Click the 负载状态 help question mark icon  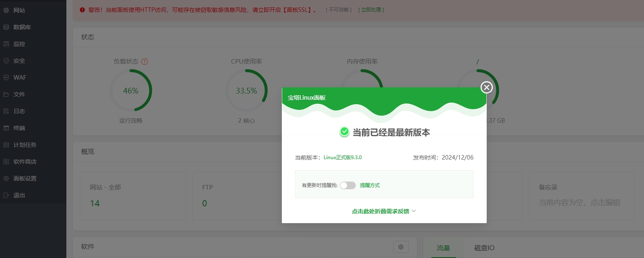point(145,62)
